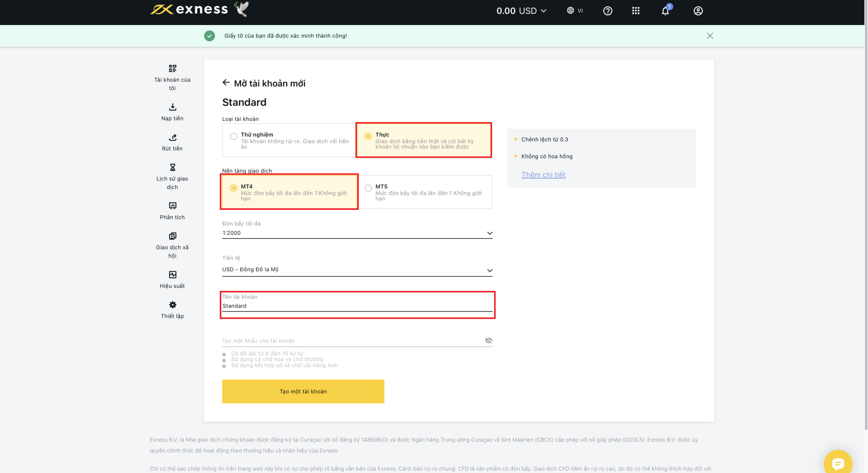
Task: Click the Mở tài khoản mới title
Action: (x=270, y=83)
